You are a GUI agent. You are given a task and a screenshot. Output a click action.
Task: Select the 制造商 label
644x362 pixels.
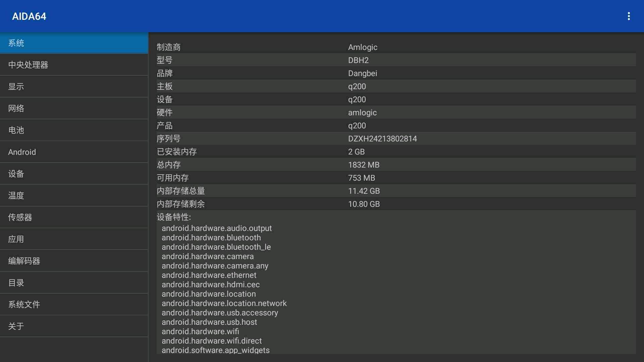(x=169, y=47)
